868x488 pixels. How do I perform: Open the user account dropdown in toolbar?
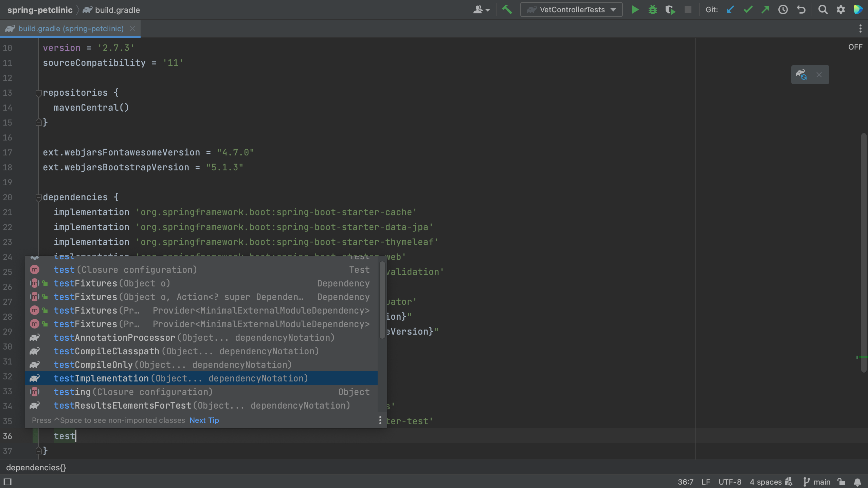tap(482, 10)
